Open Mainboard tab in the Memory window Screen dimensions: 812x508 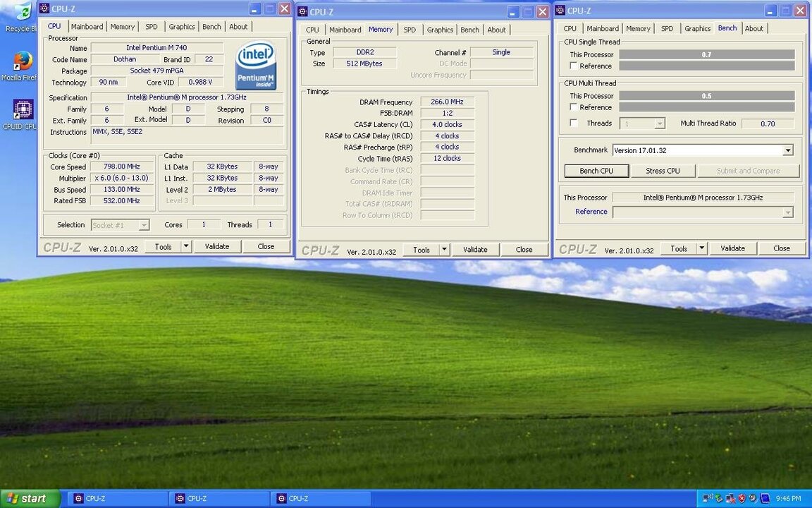coord(345,30)
